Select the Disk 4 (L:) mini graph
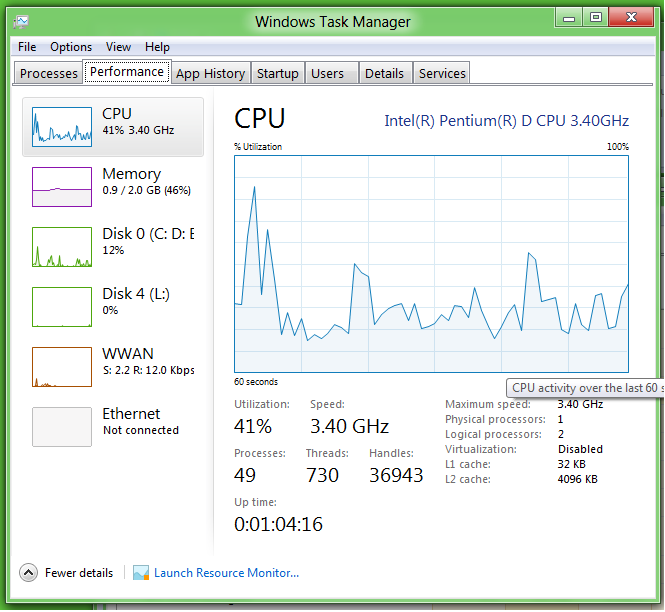This screenshot has height=612, width=665. [62, 307]
